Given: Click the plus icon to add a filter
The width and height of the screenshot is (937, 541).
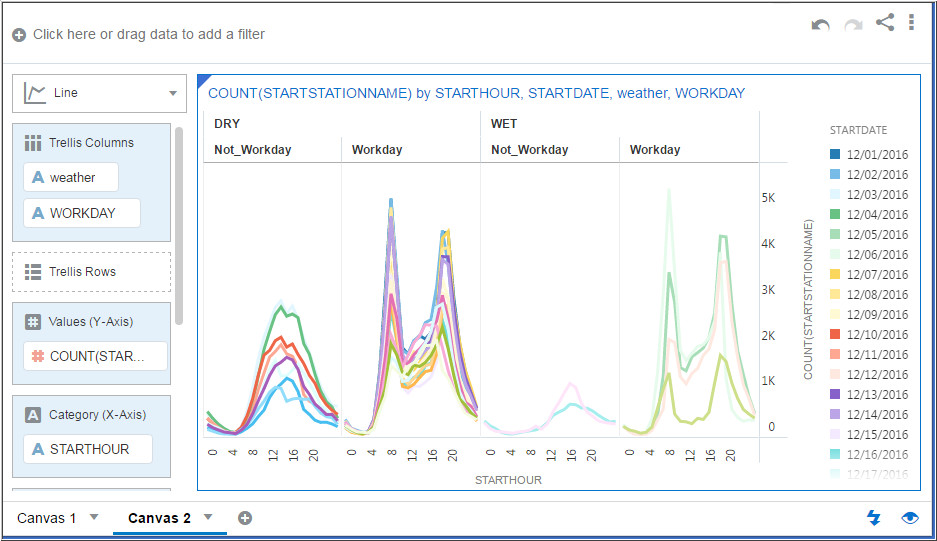Looking at the screenshot, I should pos(19,35).
